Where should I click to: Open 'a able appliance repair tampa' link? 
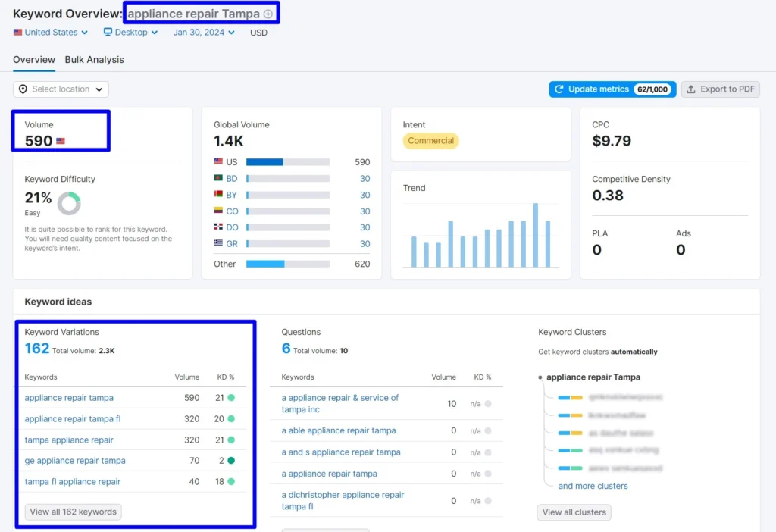339,430
